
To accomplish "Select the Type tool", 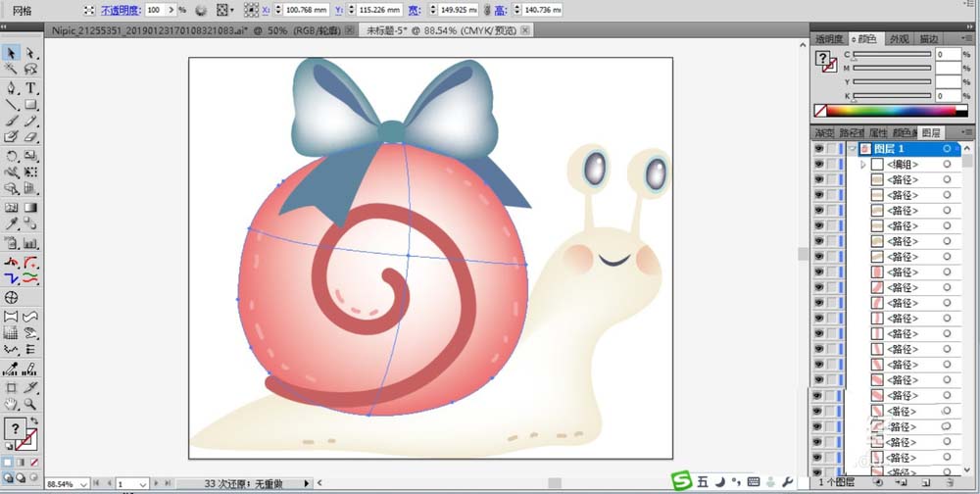I will coord(30,87).
